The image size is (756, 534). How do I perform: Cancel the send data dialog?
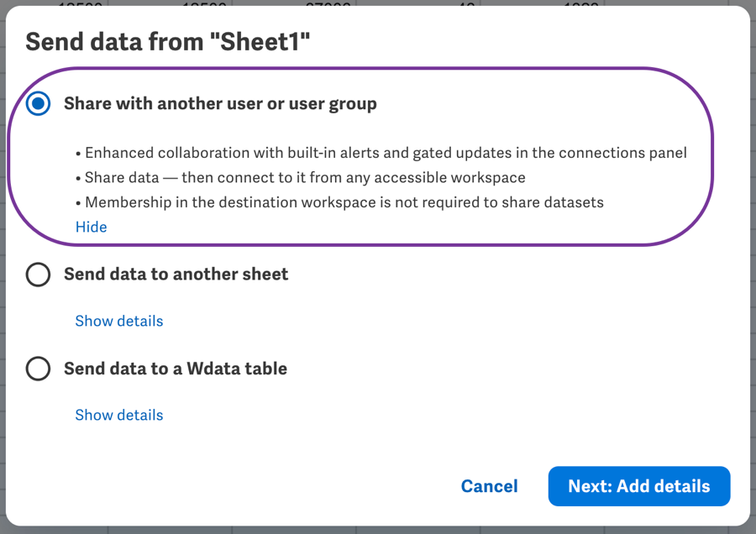(489, 486)
